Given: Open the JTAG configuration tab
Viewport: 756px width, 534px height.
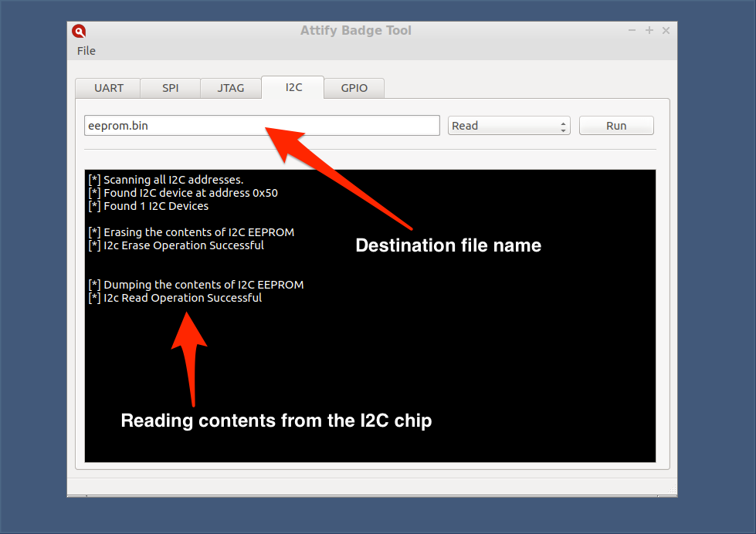Looking at the screenshot, I should pos(230,88).
